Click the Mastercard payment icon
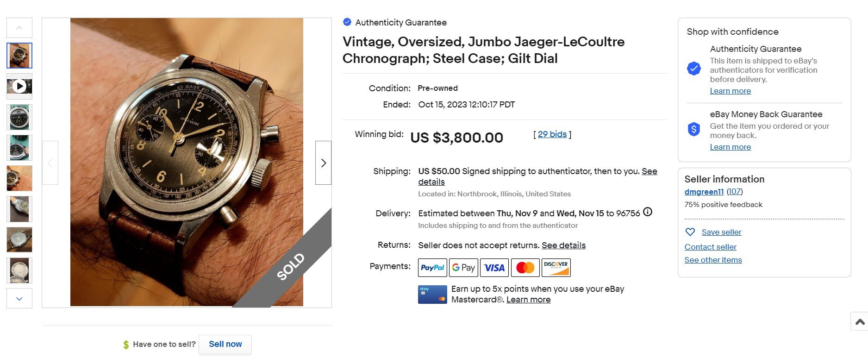 (x=525, y=268)
